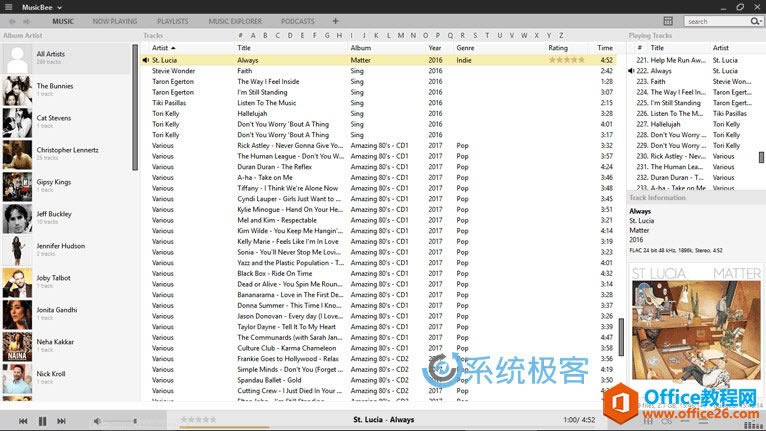
Task: Go back with the navigation arrow
Action: 12,22
